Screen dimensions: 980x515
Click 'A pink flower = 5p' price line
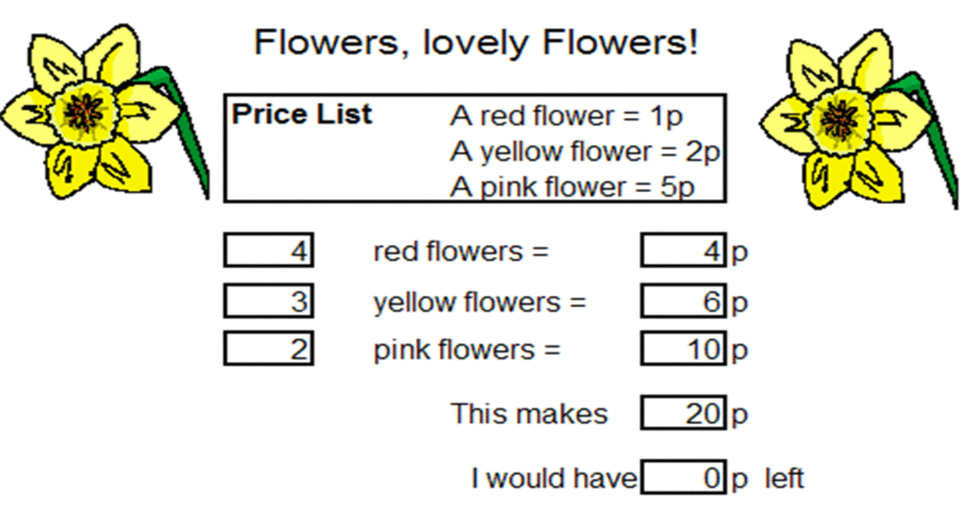point(572,187)
